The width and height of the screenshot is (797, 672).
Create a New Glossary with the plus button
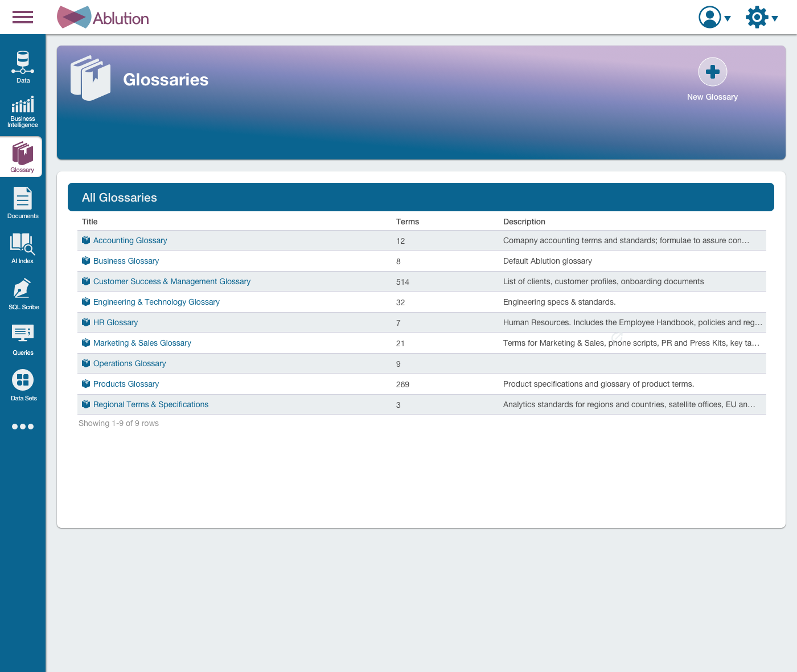click(712, 72)
